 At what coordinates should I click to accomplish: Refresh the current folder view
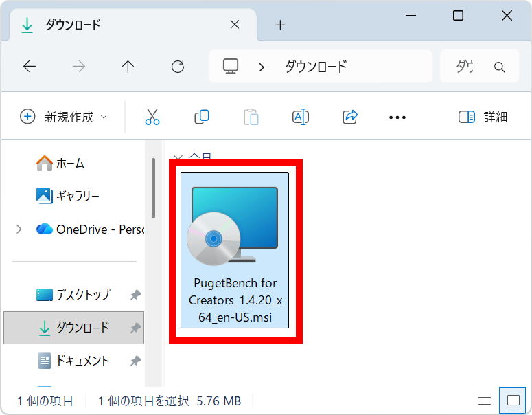click(x=178, y=67)
